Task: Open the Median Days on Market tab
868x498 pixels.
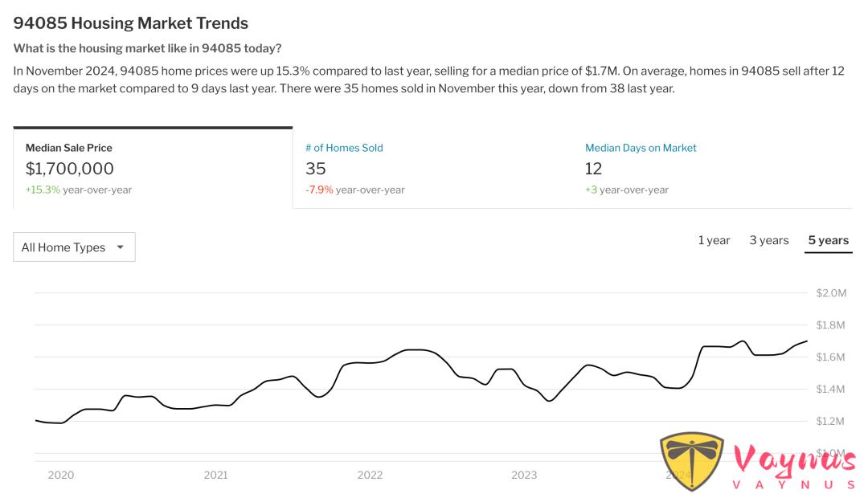Action: pos(641,148)
